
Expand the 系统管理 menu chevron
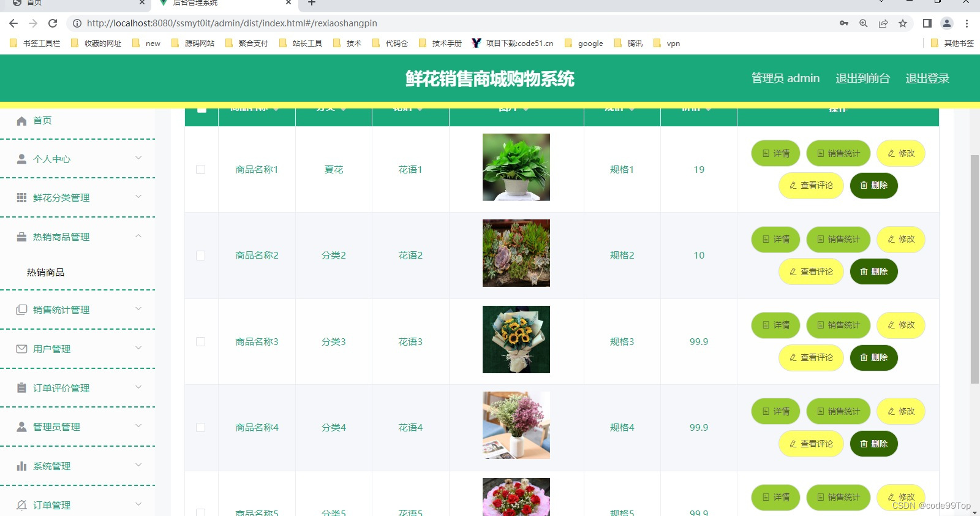point(138,465)
